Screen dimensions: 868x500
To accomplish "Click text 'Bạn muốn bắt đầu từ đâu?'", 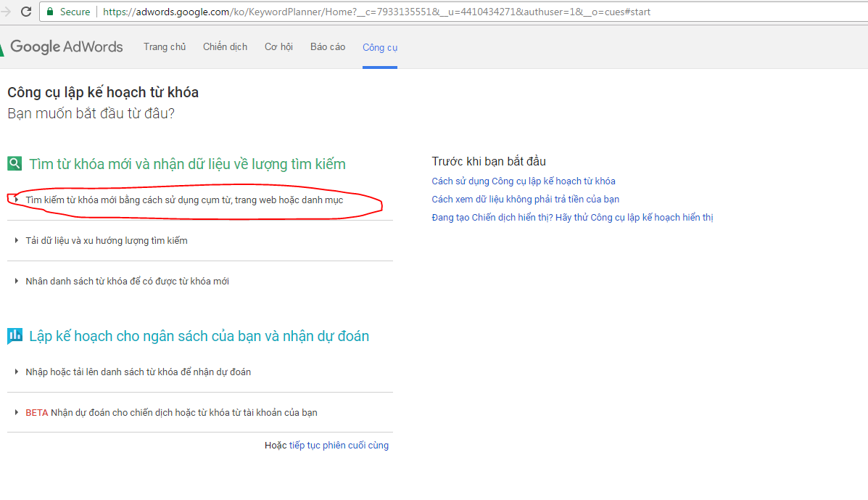I will pos(91,113).
